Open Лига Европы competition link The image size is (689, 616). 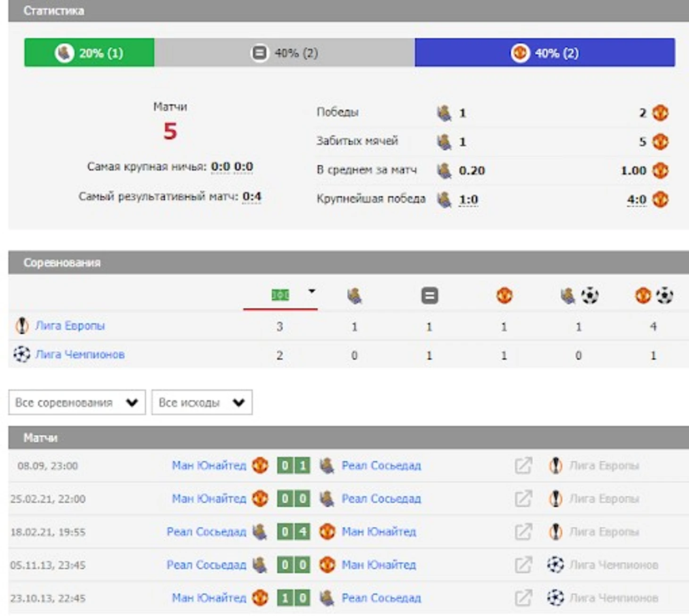[x=70, y=326]
